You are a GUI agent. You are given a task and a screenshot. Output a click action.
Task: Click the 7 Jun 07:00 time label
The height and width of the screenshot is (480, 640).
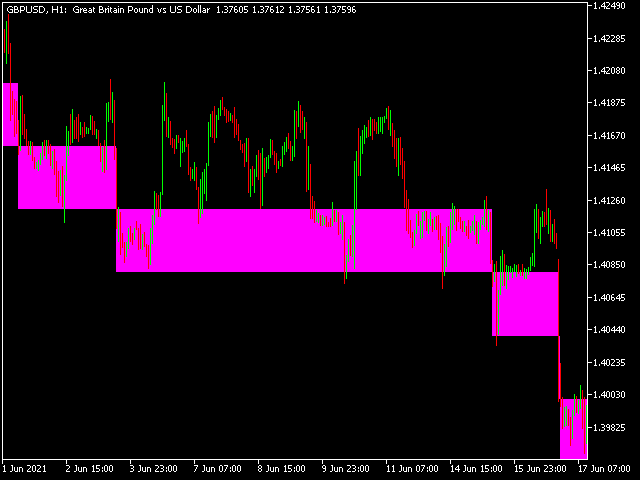217,468
